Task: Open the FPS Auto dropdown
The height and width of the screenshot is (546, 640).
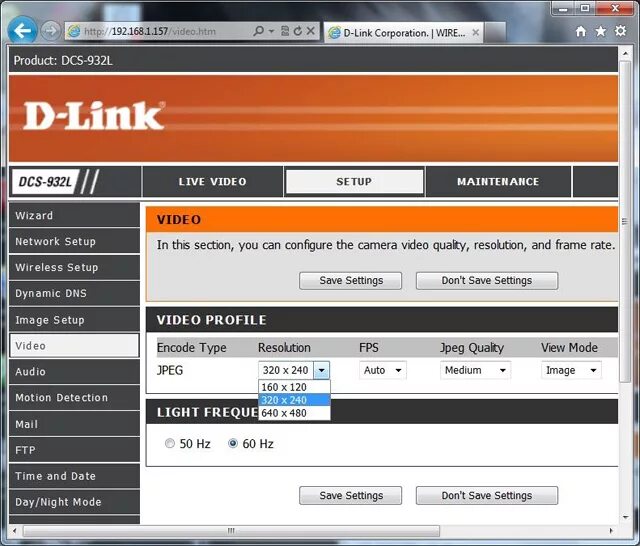Action: (382, 370)
